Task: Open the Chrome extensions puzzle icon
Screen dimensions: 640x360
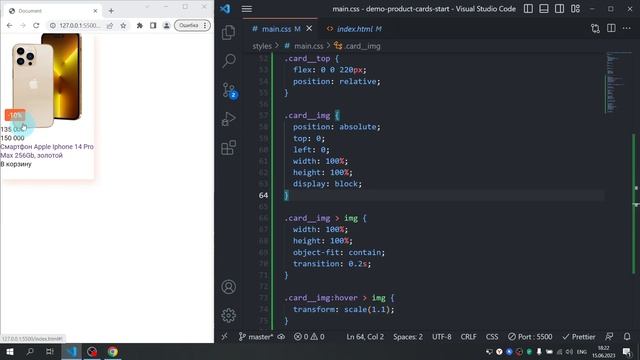Action: tap(140, 25)
